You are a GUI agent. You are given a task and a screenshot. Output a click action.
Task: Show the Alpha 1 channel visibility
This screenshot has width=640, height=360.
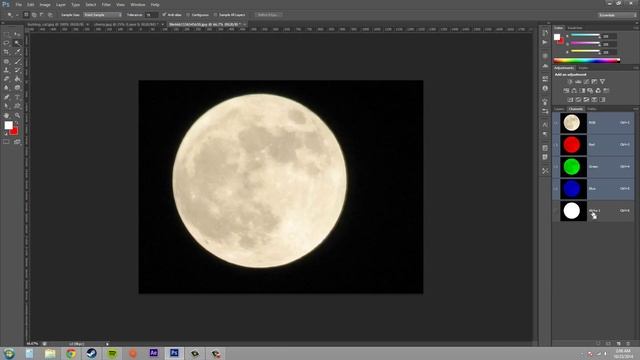tap(556, 211)
